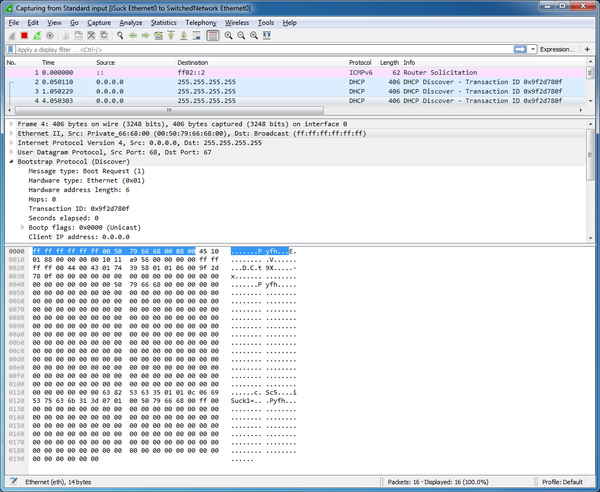Open the Telephony menu
Screen dimensions: 600x492
point(200,22)
